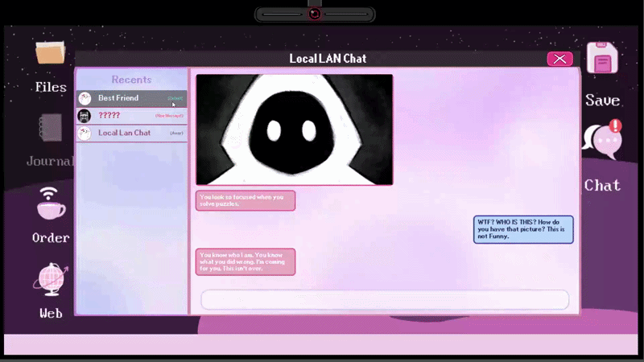Click the Local LAN Chat title
The image size is (644, 362).
click(328, 59)
